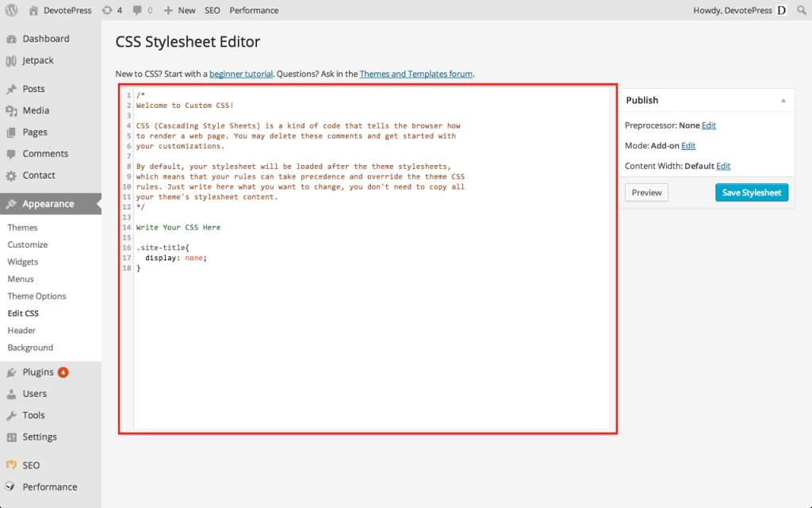Select the Posts pushpin icon
The width and height of the screenshot is (812, 508).
click(x=11, y=89)
